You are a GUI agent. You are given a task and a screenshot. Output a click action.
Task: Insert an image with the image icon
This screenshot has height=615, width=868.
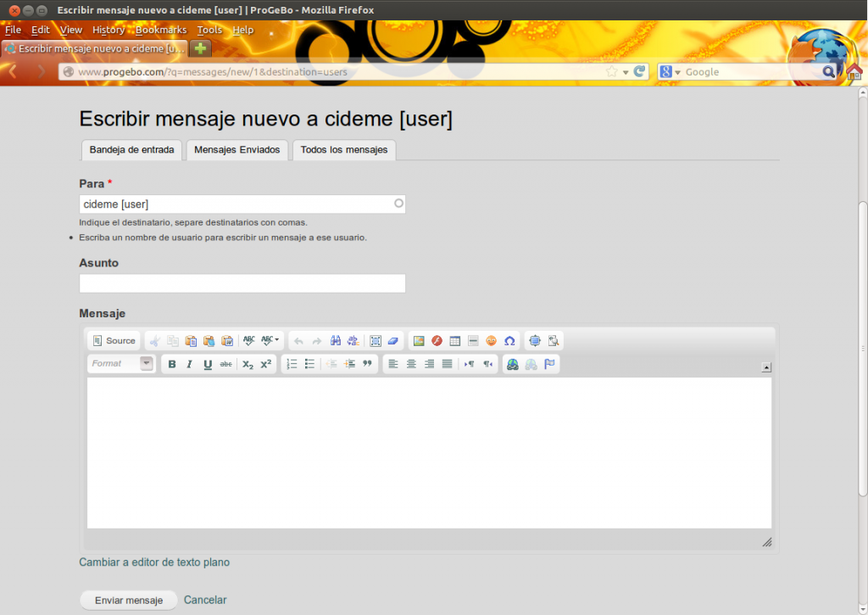(419, 341)
